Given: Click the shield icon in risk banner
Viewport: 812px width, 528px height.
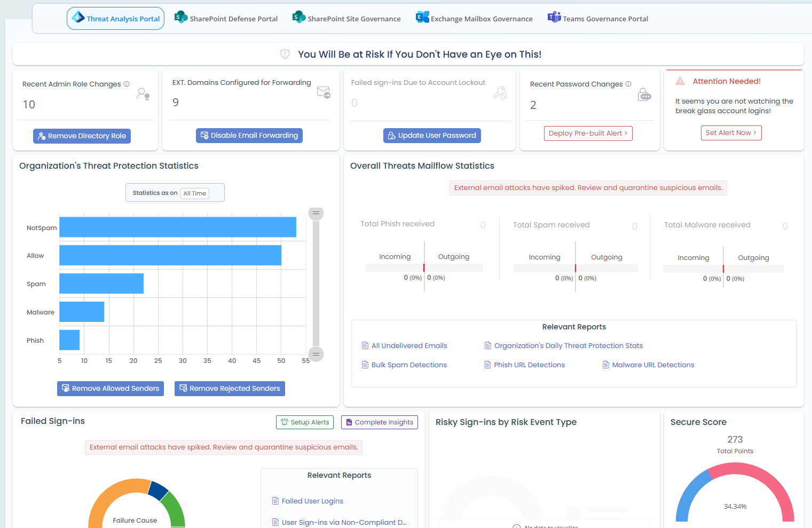Looking at the screenshot, I should pyautogui.click(x=285, y=54).
